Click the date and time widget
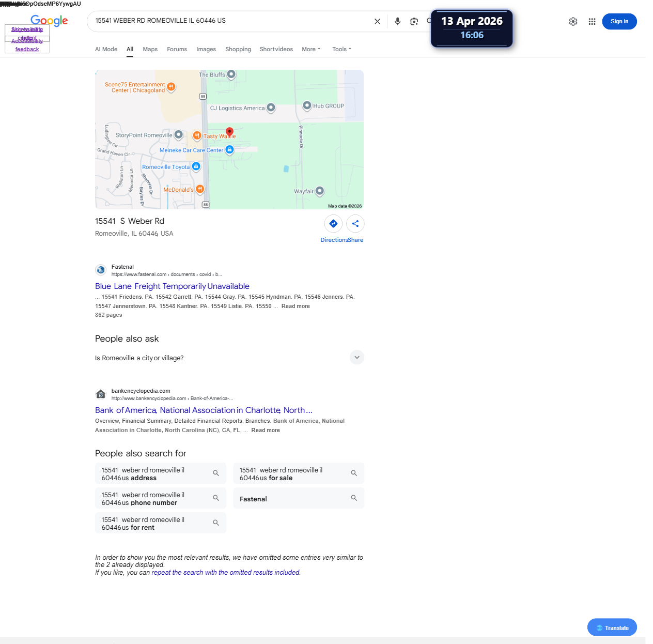 (x=472, y=28)
